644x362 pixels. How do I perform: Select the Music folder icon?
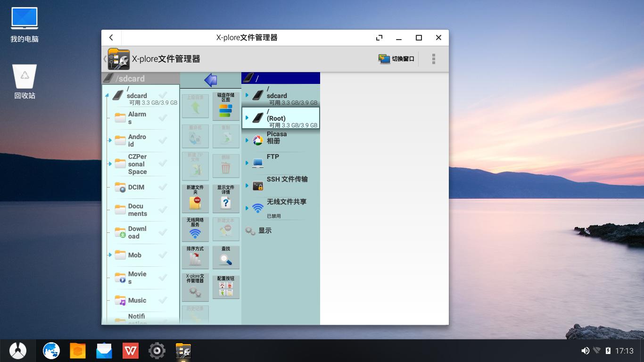[x=120, y=300]
